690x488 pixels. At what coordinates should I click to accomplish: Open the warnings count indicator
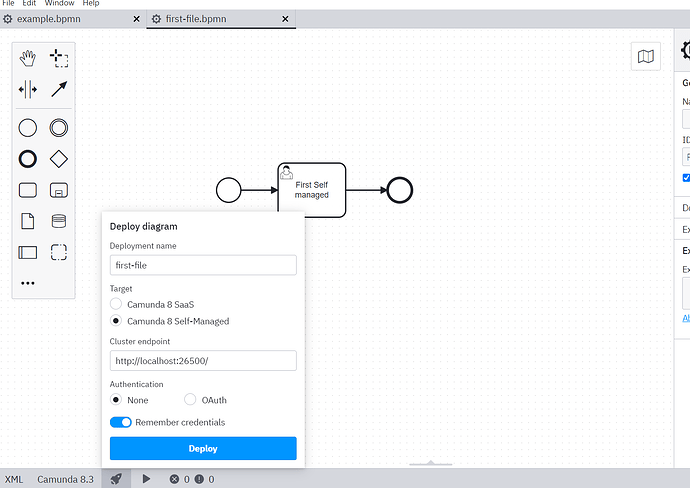tap(205, 479)
